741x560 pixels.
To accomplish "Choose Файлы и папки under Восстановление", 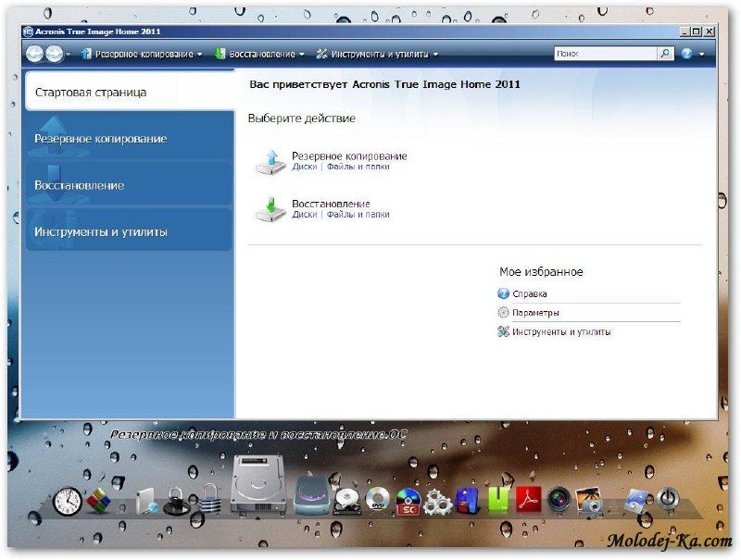I will (x=358, y=215).
